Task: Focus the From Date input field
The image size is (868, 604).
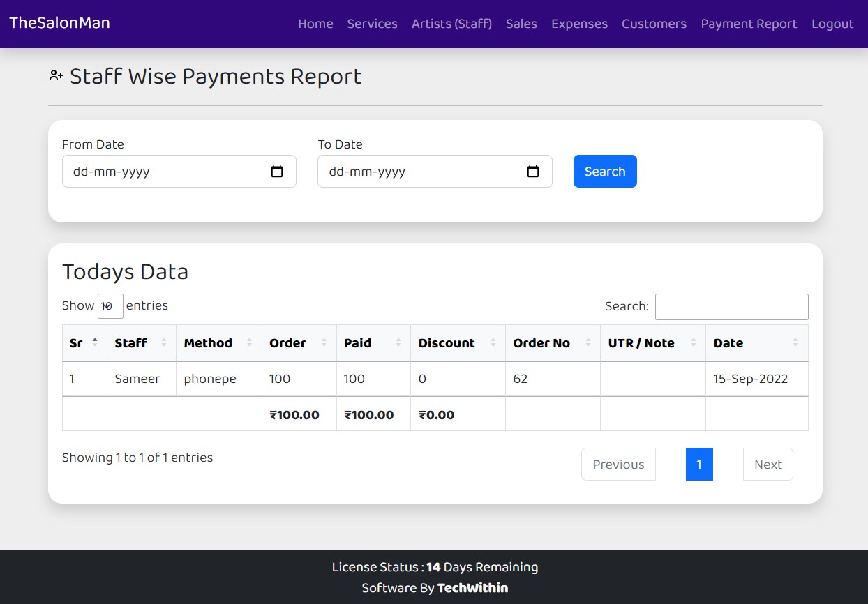Action: click(179, 172)
